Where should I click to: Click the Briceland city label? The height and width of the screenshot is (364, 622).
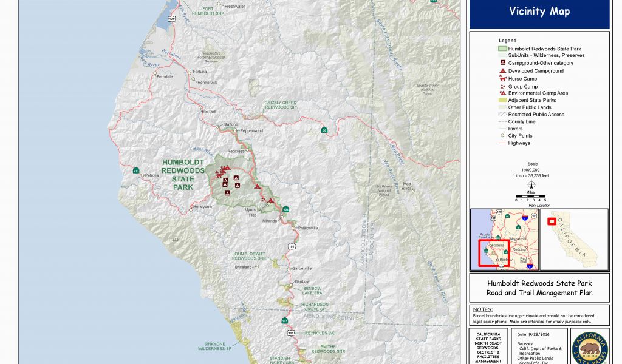pos(243,267)
